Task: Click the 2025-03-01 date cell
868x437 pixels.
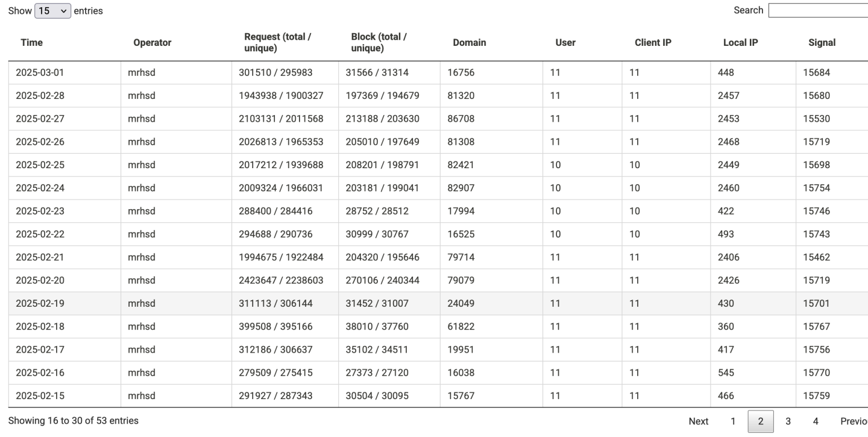Action: coord(40,73)
